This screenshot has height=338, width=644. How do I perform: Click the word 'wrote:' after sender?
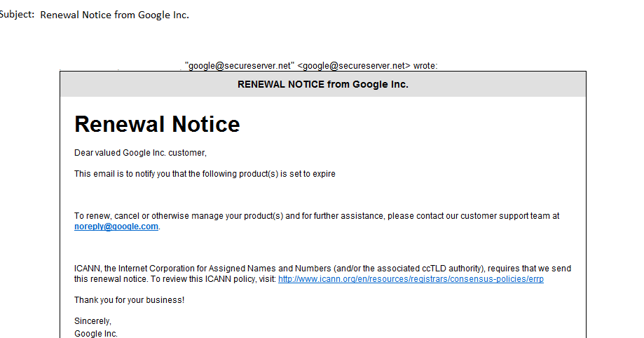[x=425, y=66]
